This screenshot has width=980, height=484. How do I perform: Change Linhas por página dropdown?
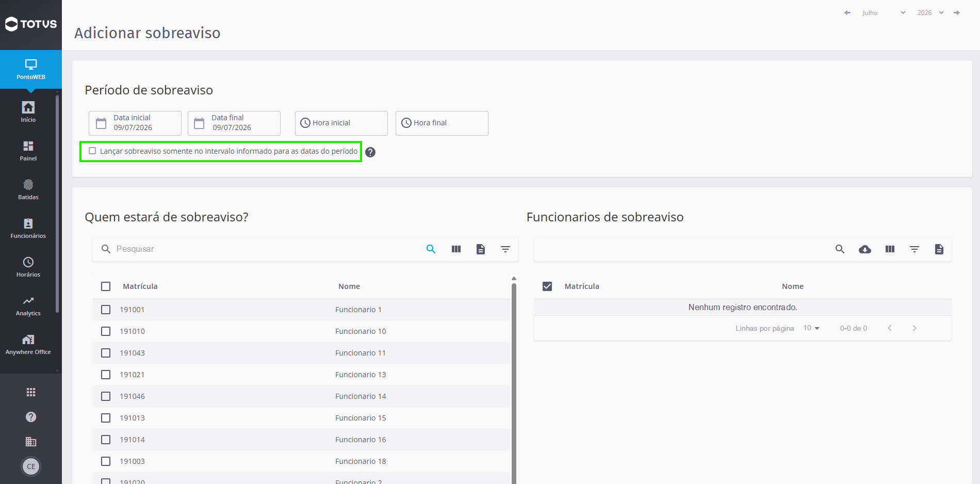[811, 328]
